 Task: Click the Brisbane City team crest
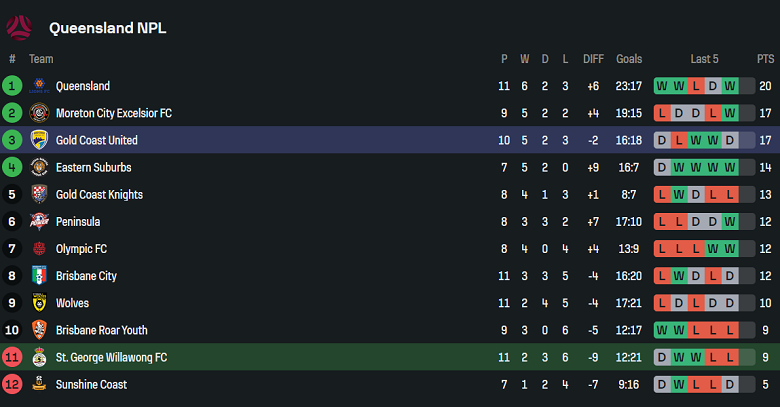coord(39,276)
